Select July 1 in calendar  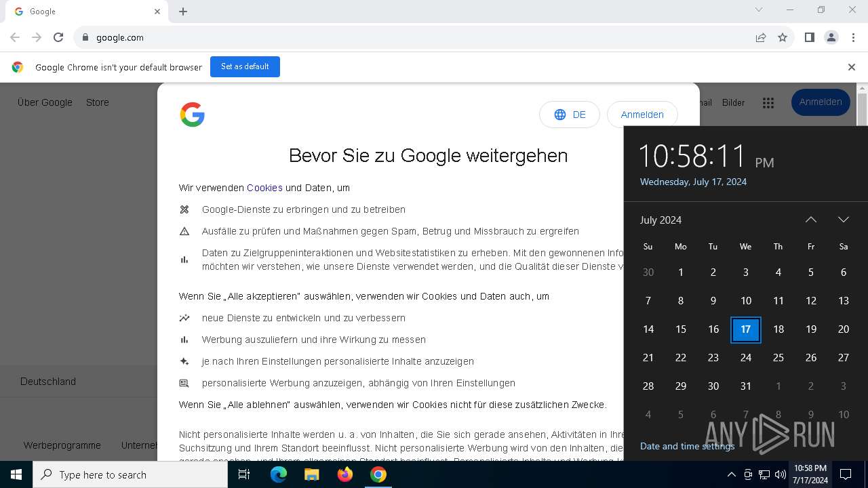click(680, 272)
